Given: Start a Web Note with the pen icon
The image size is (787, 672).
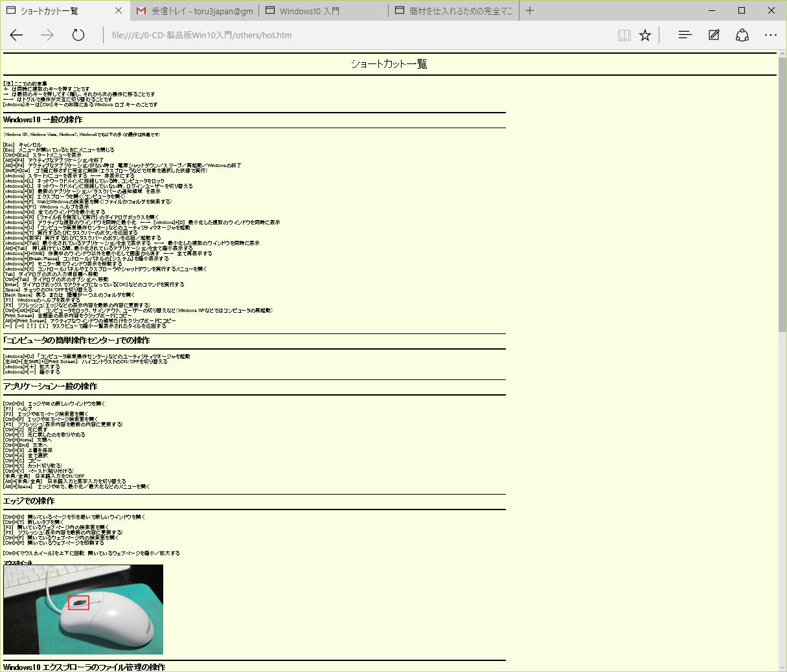Looking at the screenshot, I should pos(714,35).
